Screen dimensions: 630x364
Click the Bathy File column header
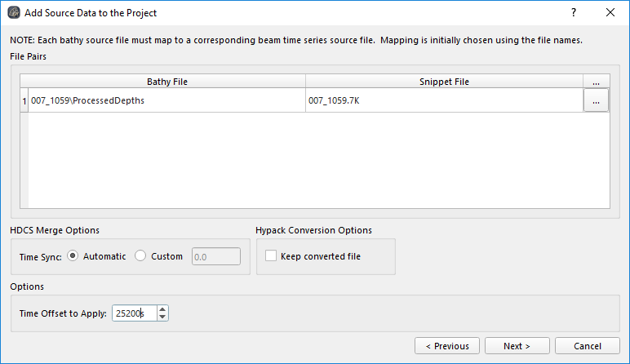pos(166,82)
